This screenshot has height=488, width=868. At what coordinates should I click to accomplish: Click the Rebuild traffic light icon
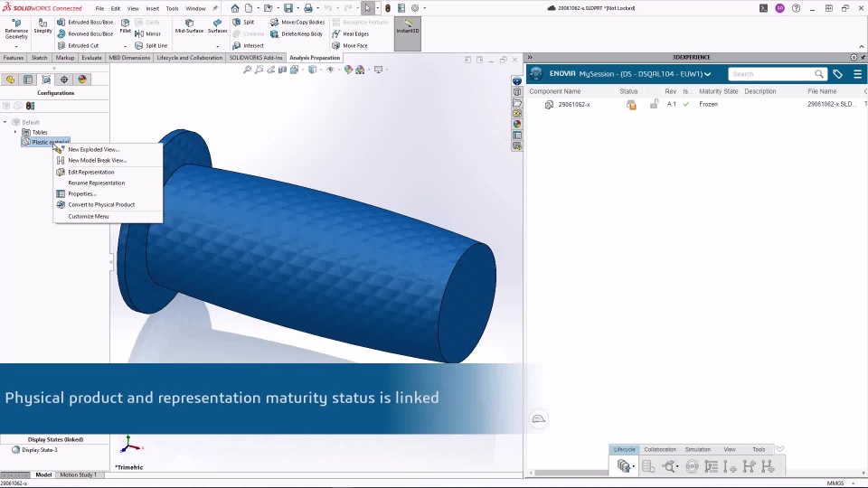point(388,8)
